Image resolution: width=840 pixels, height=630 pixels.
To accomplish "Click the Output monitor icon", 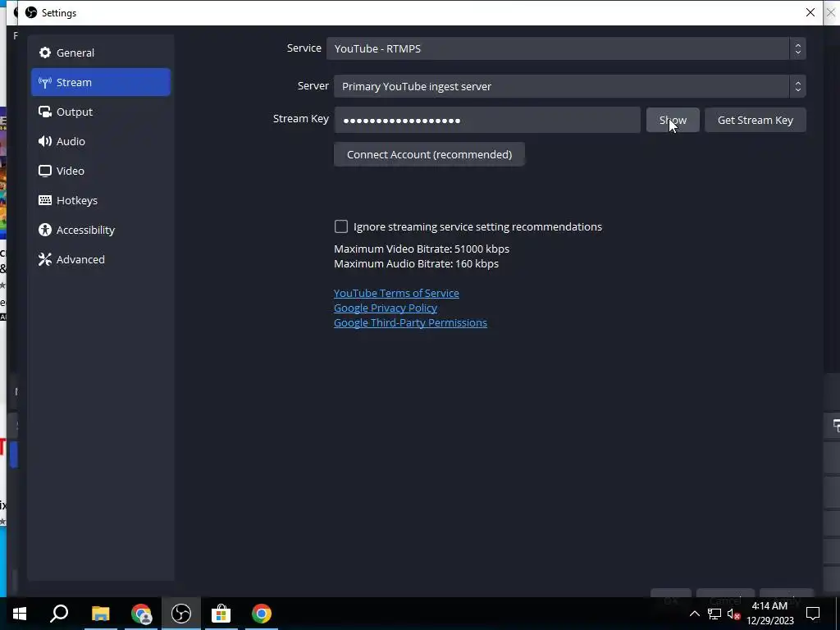I will [x=45, y=112].
